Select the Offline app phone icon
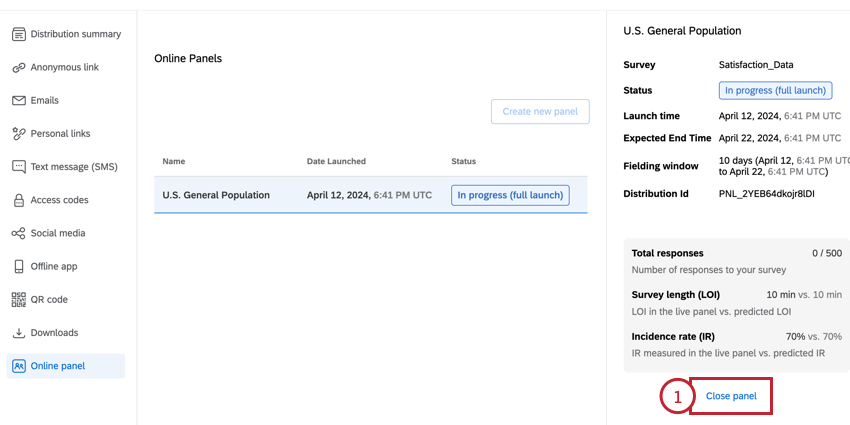 click(x=19, y=267)
